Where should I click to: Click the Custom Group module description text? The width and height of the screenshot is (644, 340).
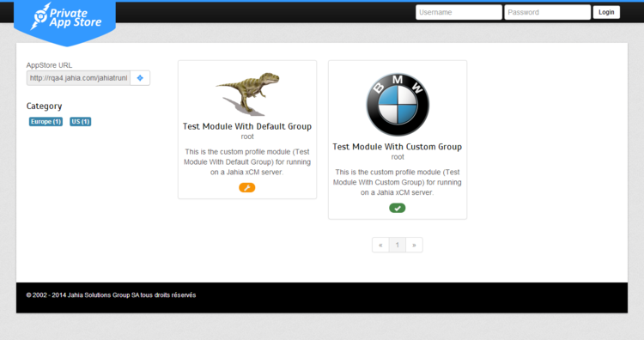[398, 182]
